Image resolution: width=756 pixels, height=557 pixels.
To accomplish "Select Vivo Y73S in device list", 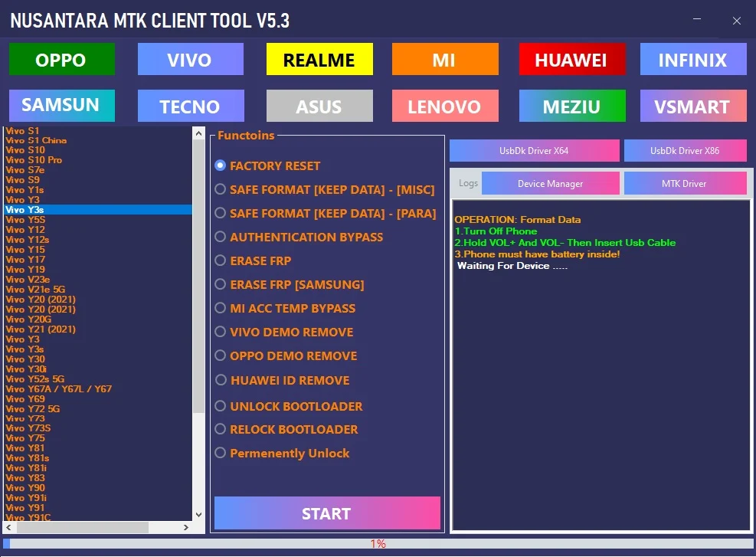I will point(98,428).
